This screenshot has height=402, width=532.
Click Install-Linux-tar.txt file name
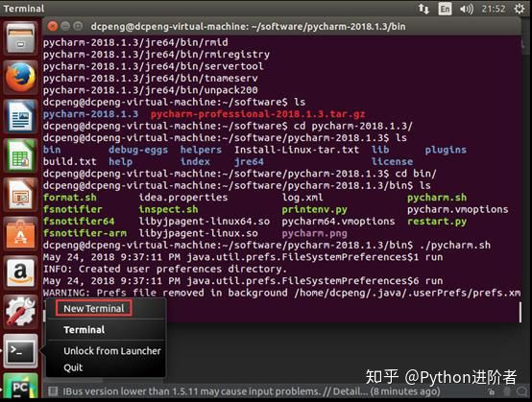point(297,150)
